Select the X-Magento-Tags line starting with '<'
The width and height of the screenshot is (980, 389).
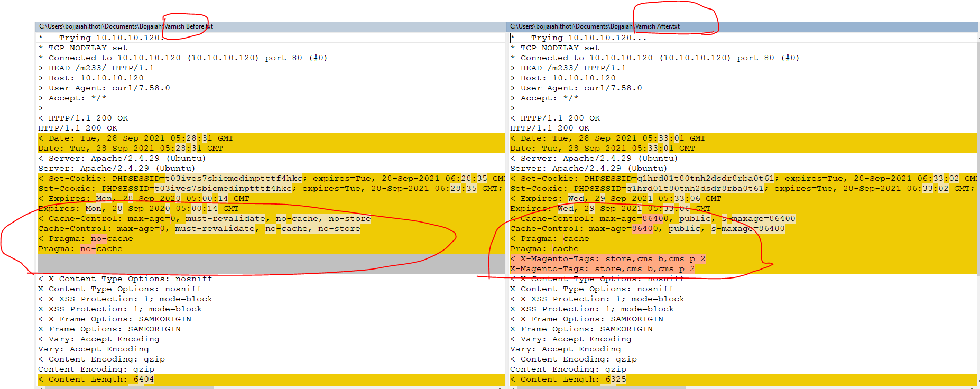[x=743, y=259]
